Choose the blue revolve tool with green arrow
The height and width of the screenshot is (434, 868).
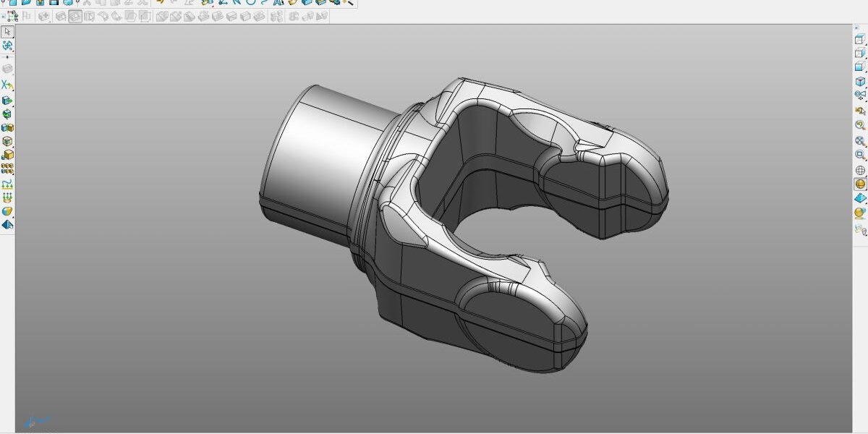point(7,114)
